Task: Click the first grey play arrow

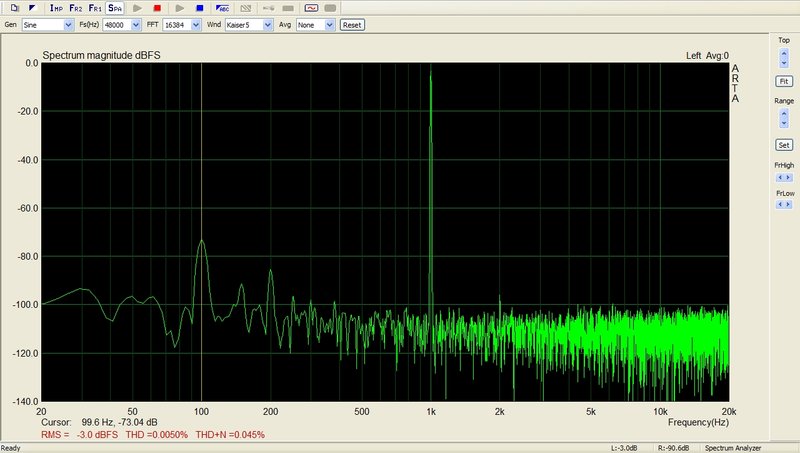Action: point(137,8)
